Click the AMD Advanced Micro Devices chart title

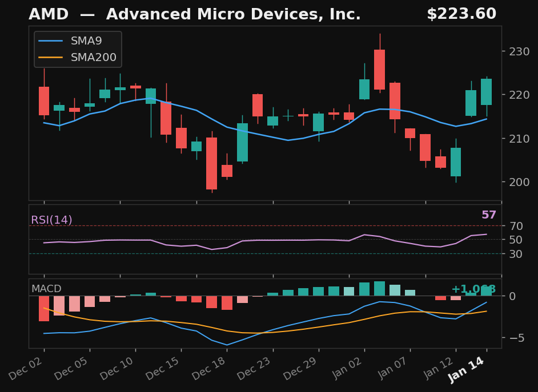[195, 14]
